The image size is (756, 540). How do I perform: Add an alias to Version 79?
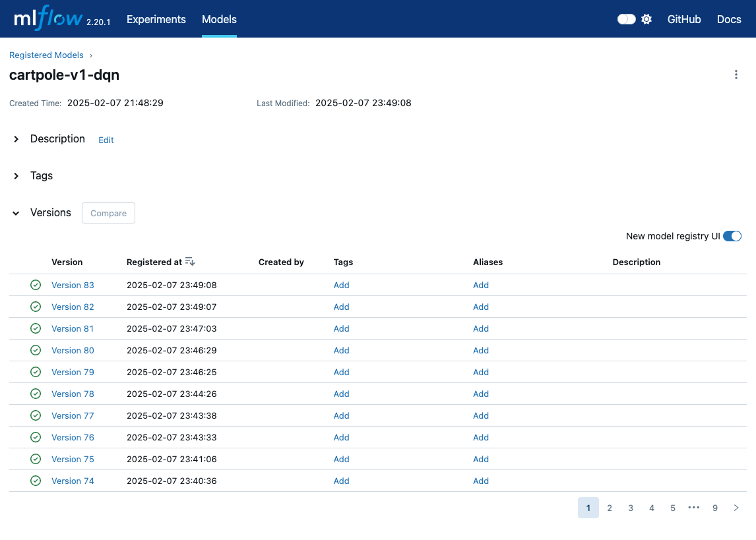(481, 372)
